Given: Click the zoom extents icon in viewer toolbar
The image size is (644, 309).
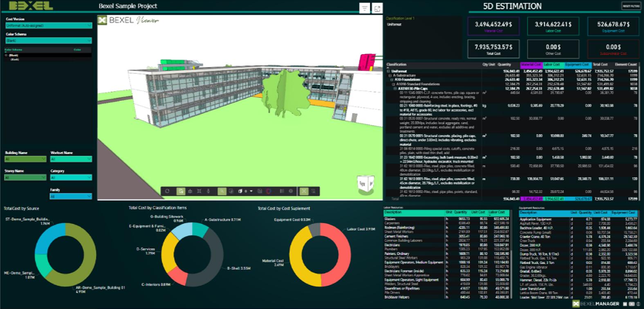Looking at the screenshot, I should (x=199, y=191).
